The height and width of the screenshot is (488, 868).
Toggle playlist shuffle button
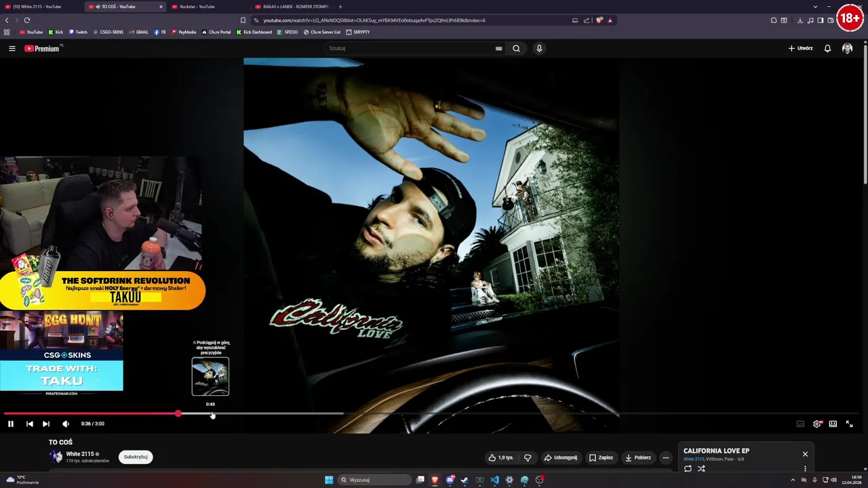701,468
